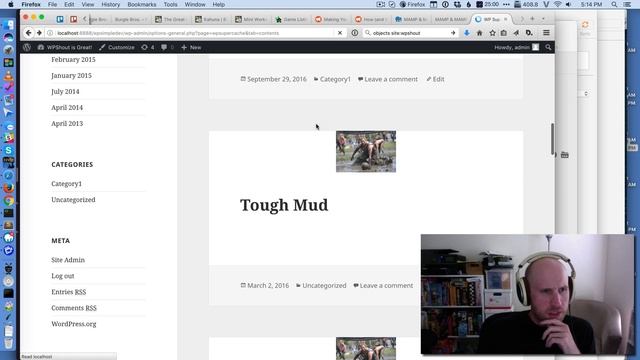Switch to the Mini Work tab
The width and height of the screenshot is (640, 360).
[x=251, y=19]
